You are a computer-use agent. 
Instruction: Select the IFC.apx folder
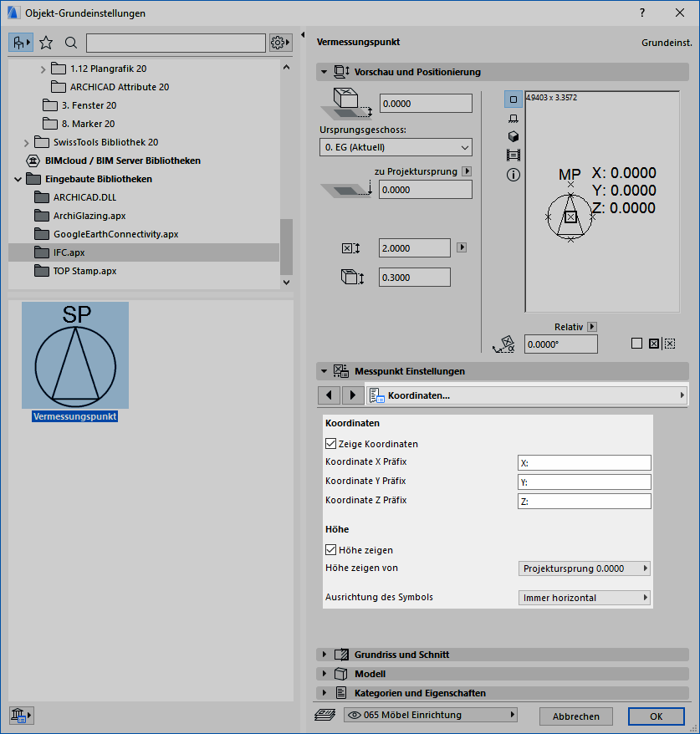(x=144, y=252)
